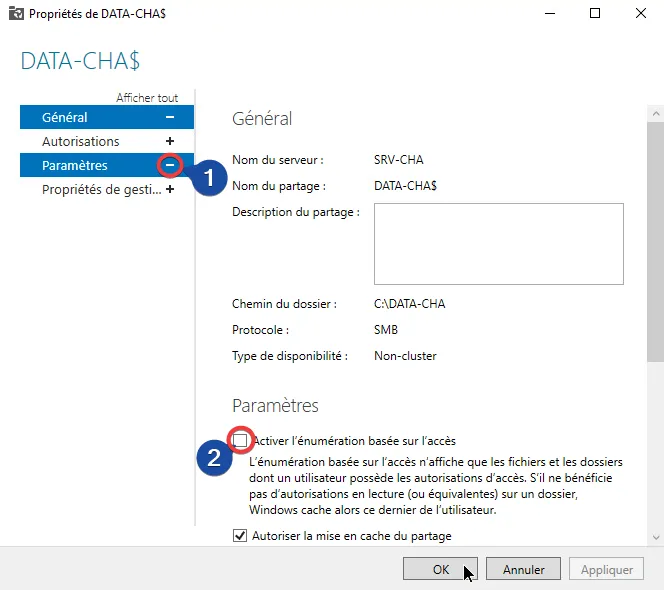Screen dimensions: 664x590
Task: Click the share properties title bar icon
Action: [x=13, y=14]
